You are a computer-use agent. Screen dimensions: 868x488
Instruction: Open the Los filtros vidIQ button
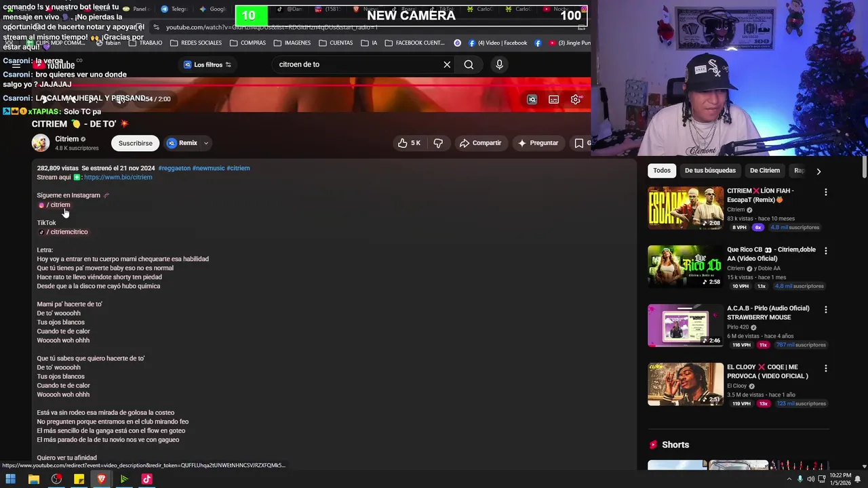point(208,64)
